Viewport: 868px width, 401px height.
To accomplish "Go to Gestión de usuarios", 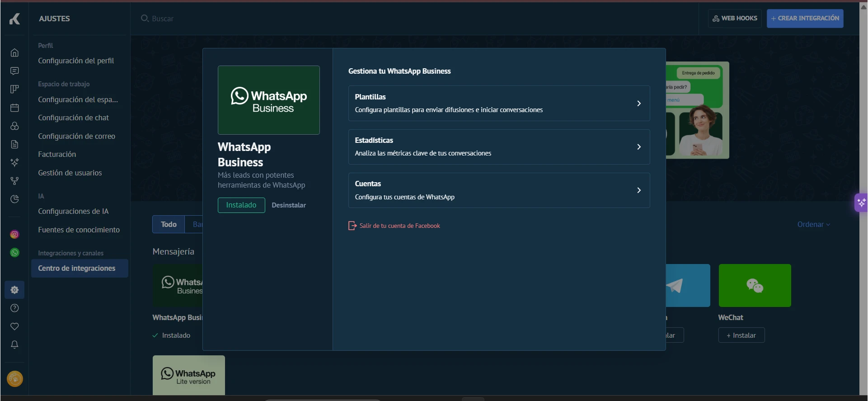I will (70, 173).
